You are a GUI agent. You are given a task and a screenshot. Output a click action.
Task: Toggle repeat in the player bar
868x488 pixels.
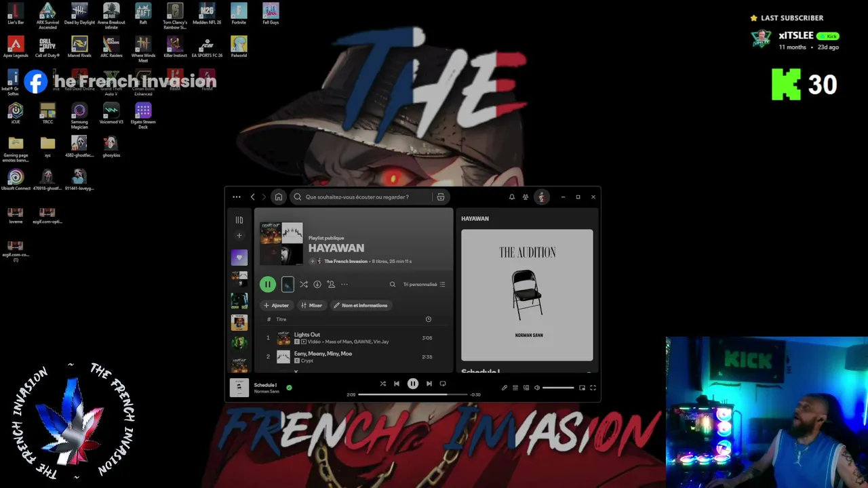(x=443, y=384)
